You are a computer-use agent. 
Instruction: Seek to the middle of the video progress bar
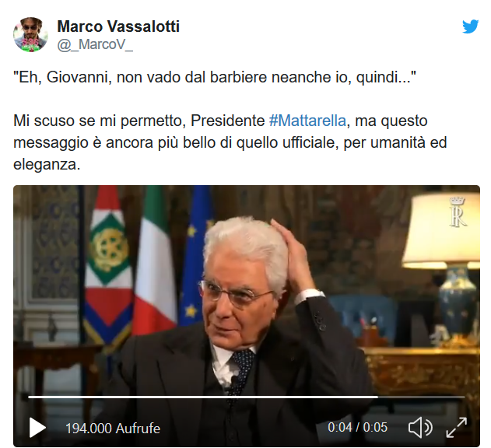pyautogui.click(x=247, y=397)
